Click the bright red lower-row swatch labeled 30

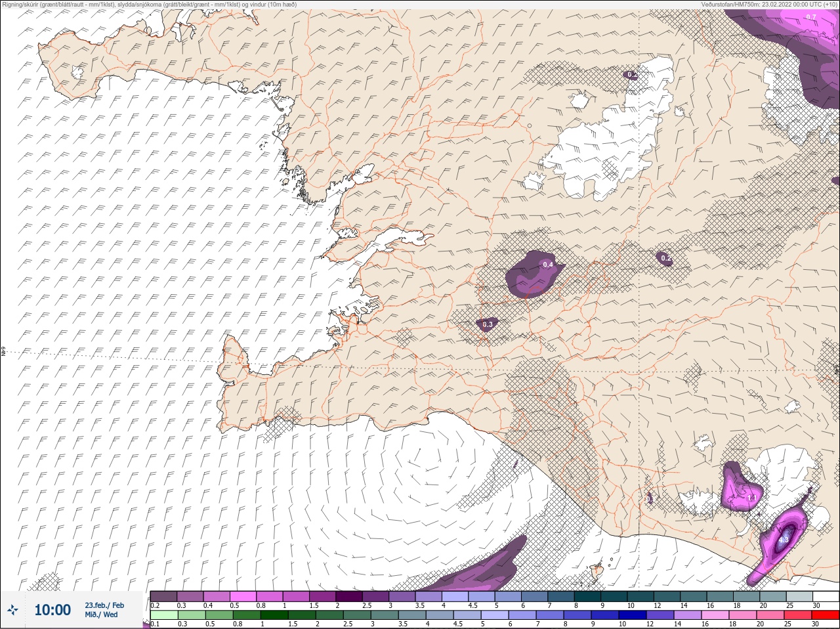coord(826,615)
